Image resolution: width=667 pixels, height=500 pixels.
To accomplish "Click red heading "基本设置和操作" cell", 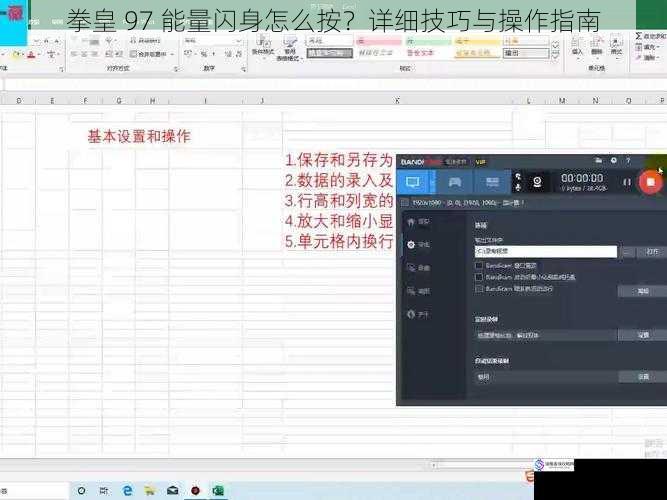I will tap(139, 137).
